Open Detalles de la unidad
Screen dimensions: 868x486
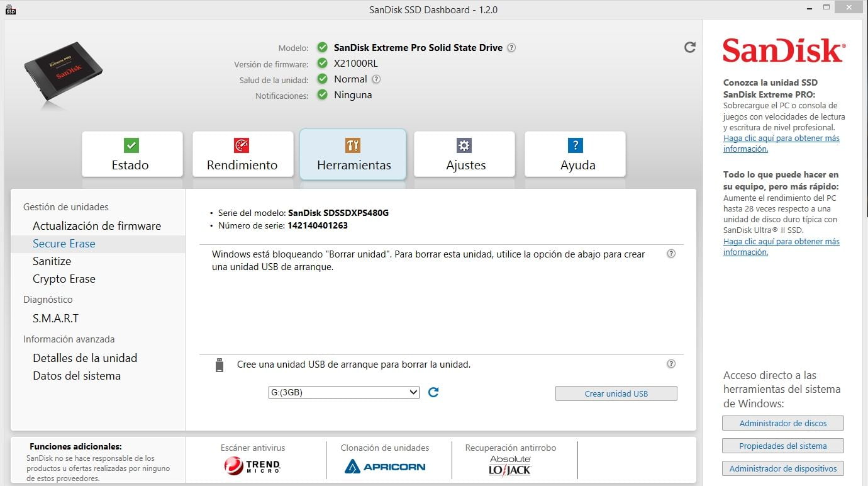tap(85, 358)
